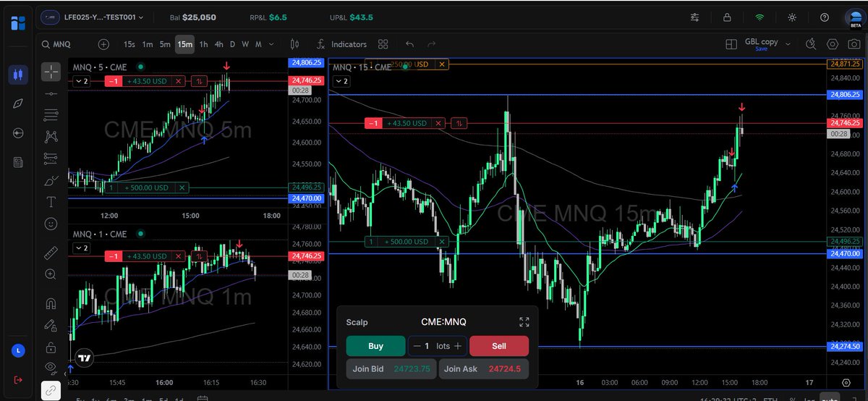Reverse position on MNQ 1 chart

pyautogui.click(x=198, y=256)
